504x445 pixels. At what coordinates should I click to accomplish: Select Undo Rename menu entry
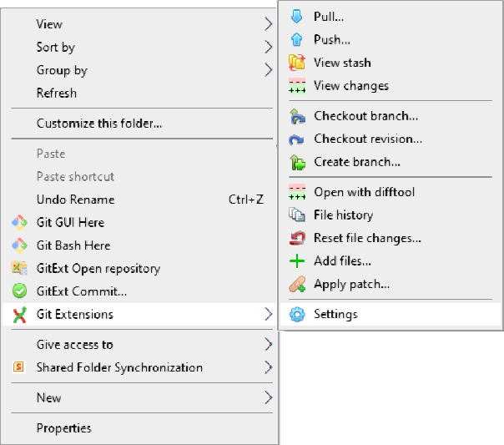pos(76,200)
